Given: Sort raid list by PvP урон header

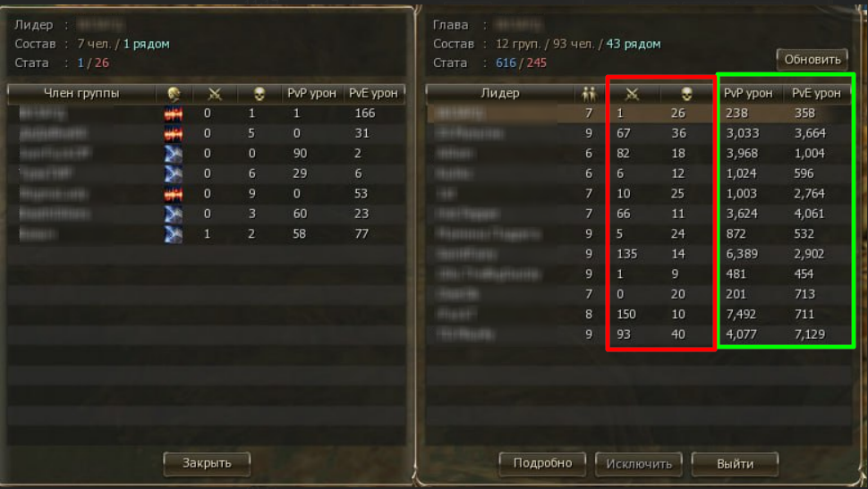Looking at the screenshot, I should [748, 94].
